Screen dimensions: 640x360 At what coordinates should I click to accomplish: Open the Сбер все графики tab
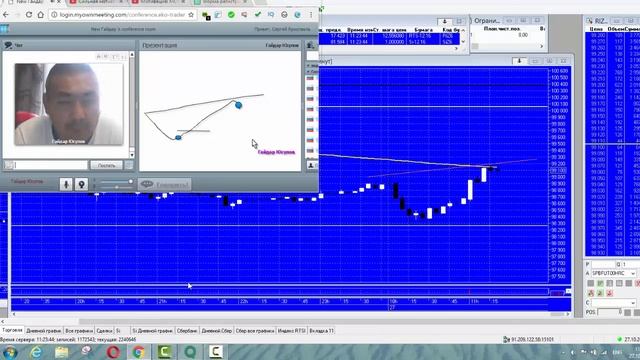[x=255, y=331]
